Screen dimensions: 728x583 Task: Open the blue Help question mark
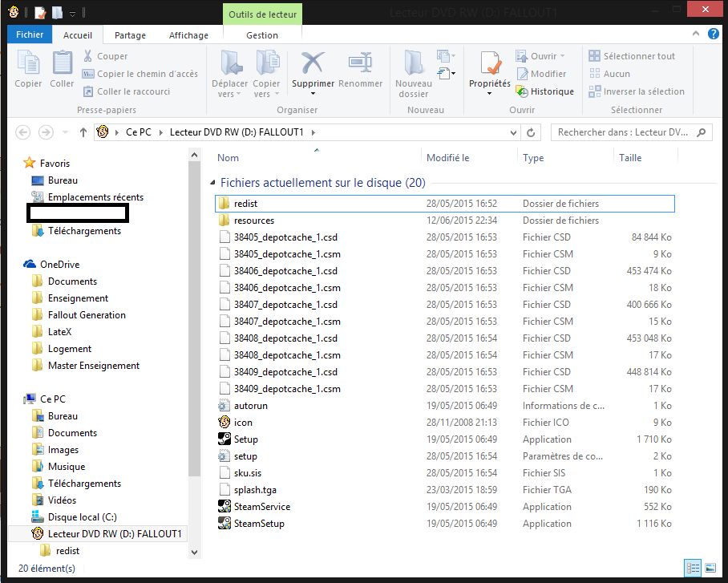pos(713,34)
